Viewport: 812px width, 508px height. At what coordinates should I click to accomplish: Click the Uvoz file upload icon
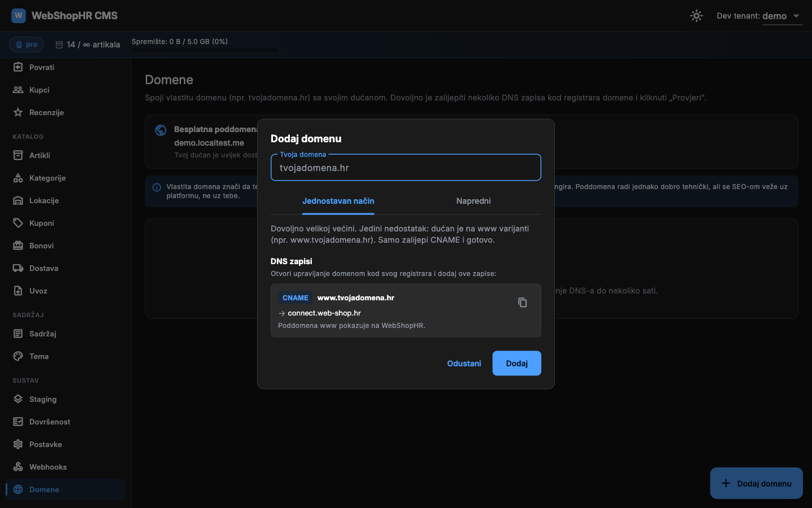[18, 291]
